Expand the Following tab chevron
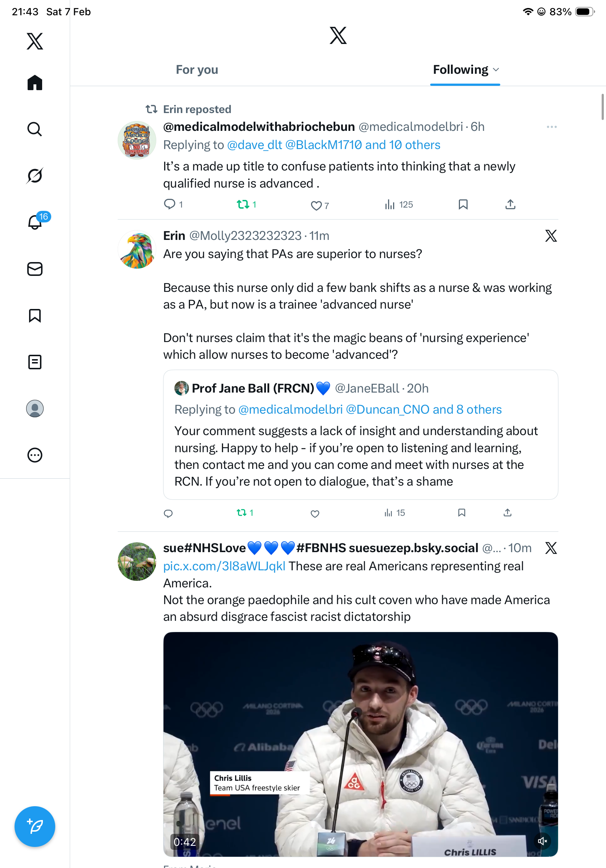 point(496,69)
